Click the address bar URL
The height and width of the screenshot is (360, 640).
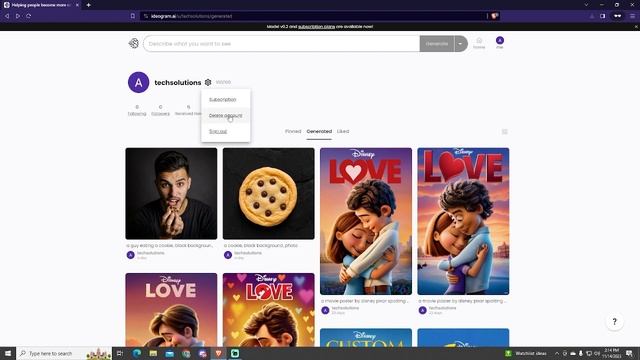pos(192,16)
